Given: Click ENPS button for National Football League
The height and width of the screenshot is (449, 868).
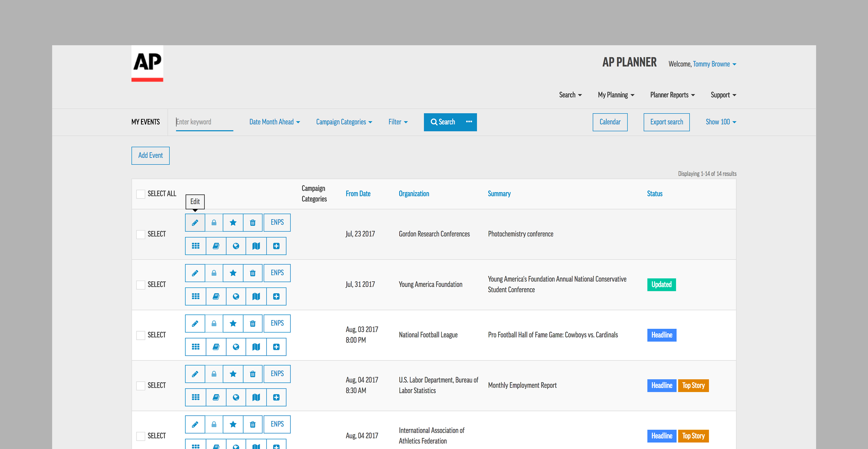Looking at the screenshot, I should tap(277, 324).
